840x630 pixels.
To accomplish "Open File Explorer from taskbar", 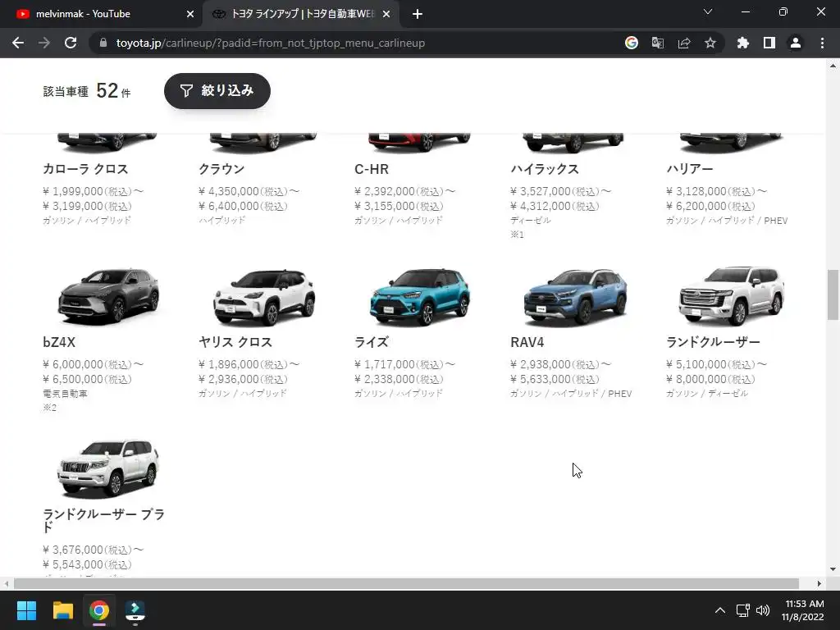I will [x=62, y=610].
